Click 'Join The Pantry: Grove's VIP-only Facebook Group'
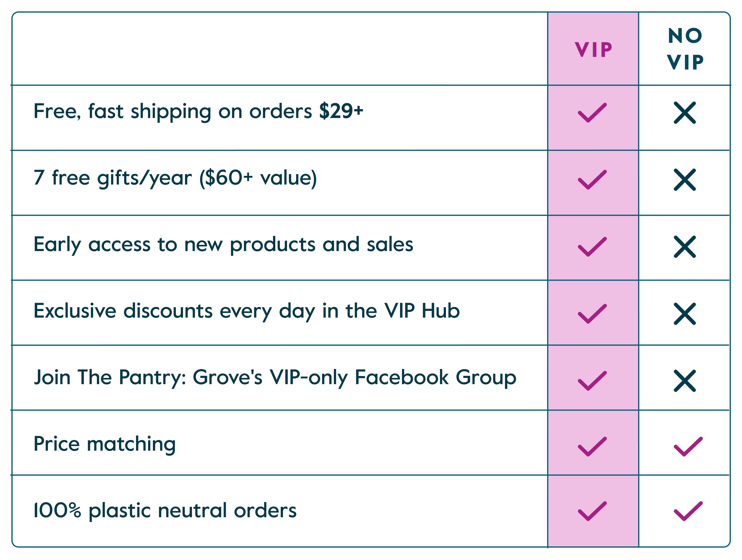This screenshot has width=742, height=560. pyautogui.click(x=275, y=377)
